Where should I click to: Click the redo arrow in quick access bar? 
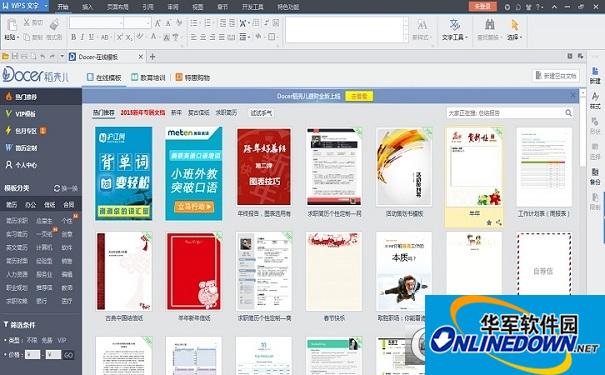pyautogui.click(x=52, y=57)
